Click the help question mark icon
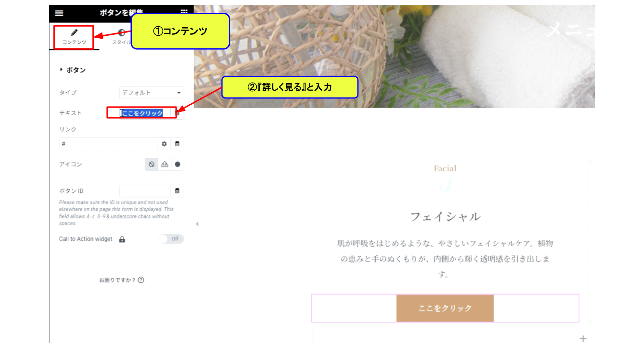Screen dimensions: 644x351 pyautogui.click(x=141, y=280)
